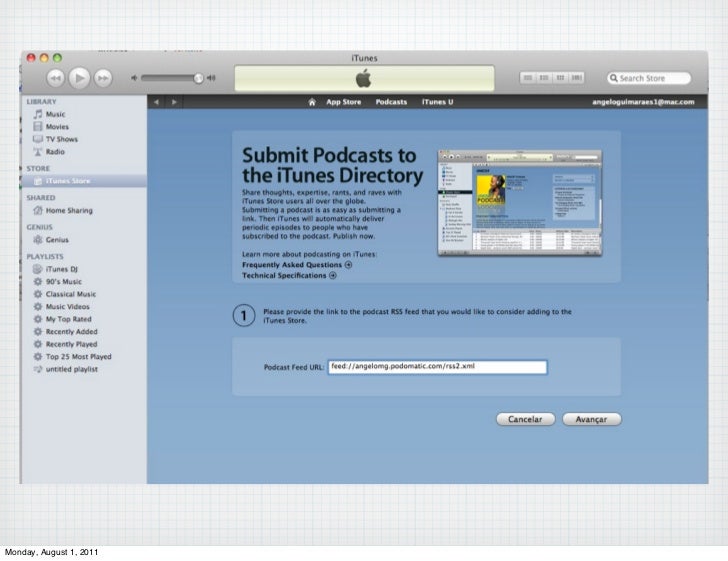
Task: Click the Apple logo status display
Action: tap(364, 78)
